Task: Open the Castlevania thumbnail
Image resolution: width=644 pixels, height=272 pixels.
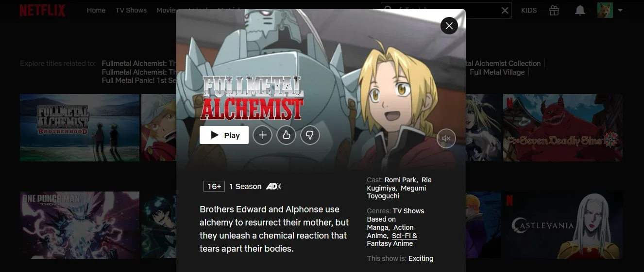Action: pos(563,225)
